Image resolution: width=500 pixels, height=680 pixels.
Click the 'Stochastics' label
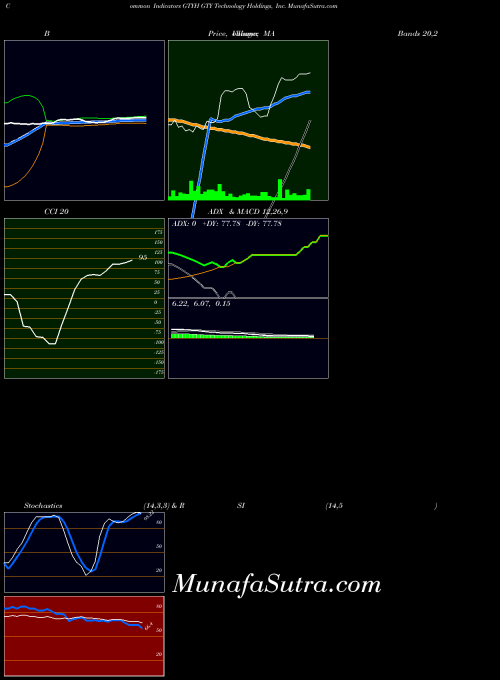point(43,506)
